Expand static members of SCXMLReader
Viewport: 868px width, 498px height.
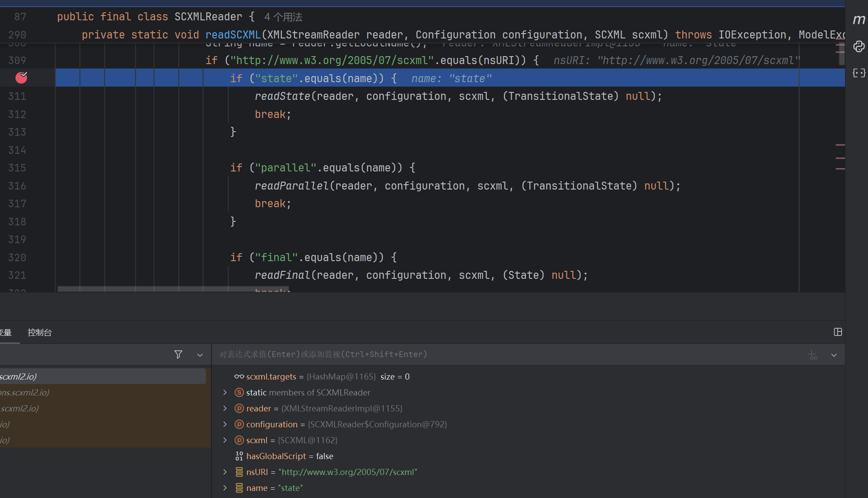pos(225,392)
